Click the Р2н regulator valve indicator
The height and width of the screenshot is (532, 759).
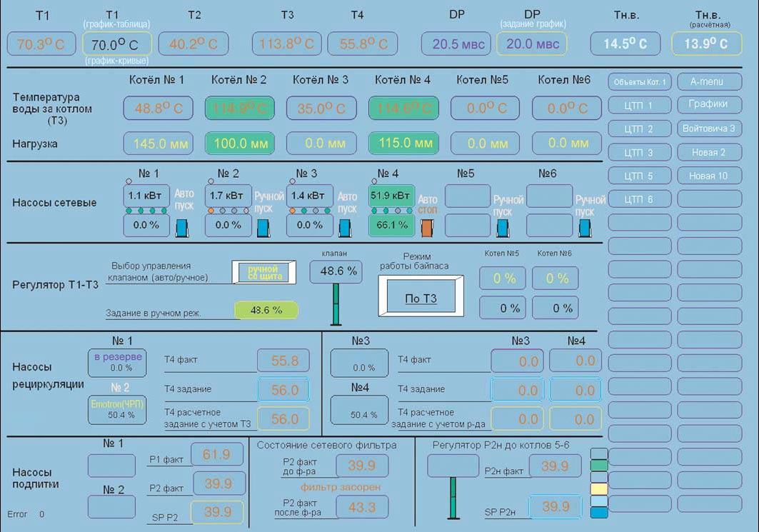tap(452, 498)
